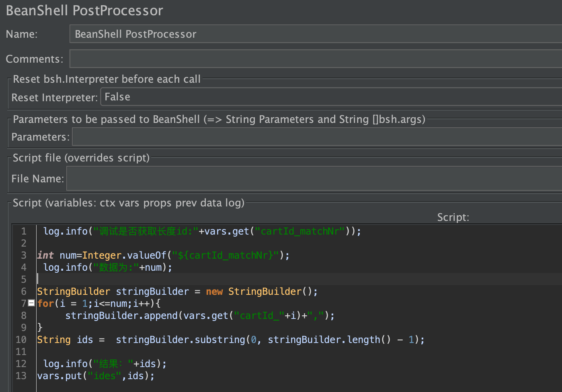The width and height of the screenshot is (562, 392).
Task: Click the Name input field
Action: tap(316, 34)
